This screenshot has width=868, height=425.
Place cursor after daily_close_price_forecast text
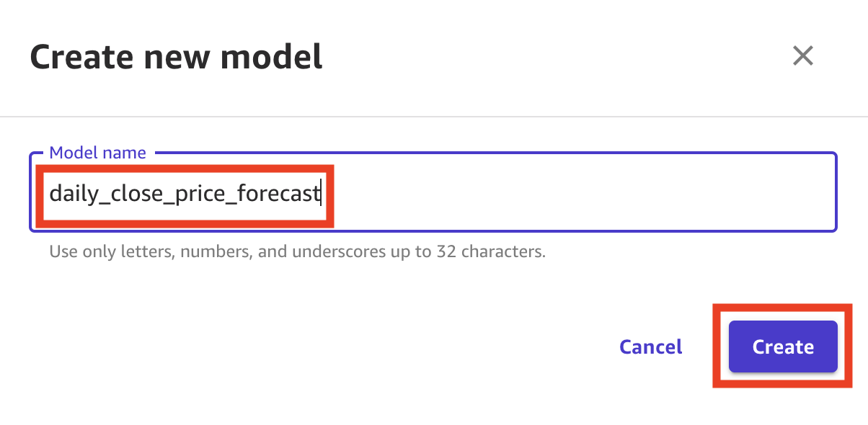point(321,193)
